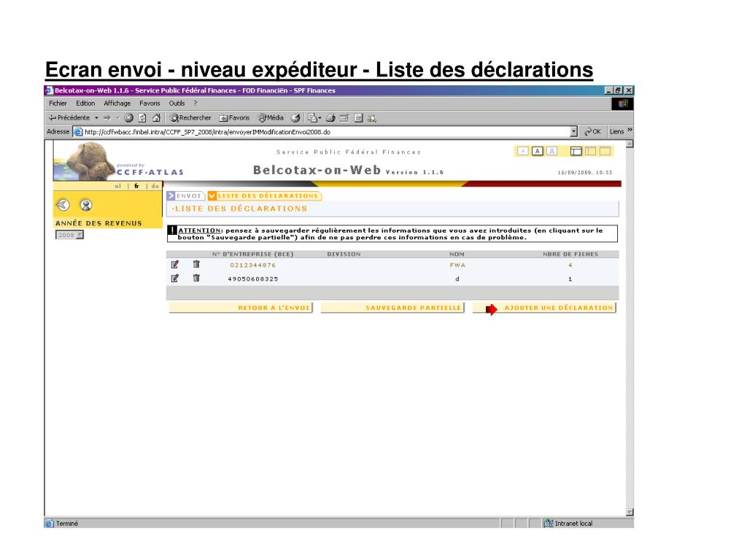Click the browser Forward arrow
The image size is (747, 560).
(x=107, y=117)
